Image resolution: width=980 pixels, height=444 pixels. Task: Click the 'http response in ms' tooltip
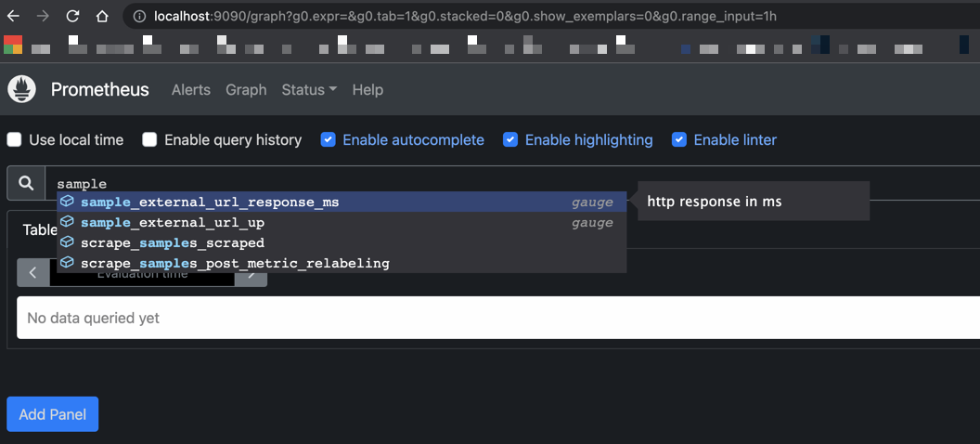coord(754,202)
